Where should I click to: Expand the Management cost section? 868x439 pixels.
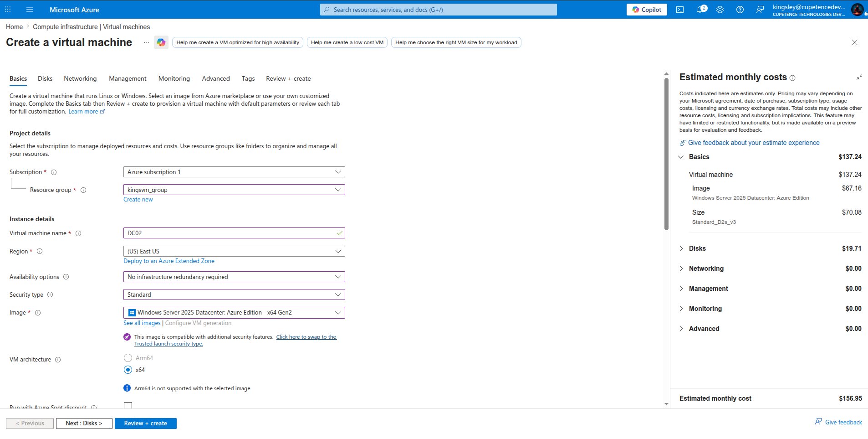tap(681, 289)
